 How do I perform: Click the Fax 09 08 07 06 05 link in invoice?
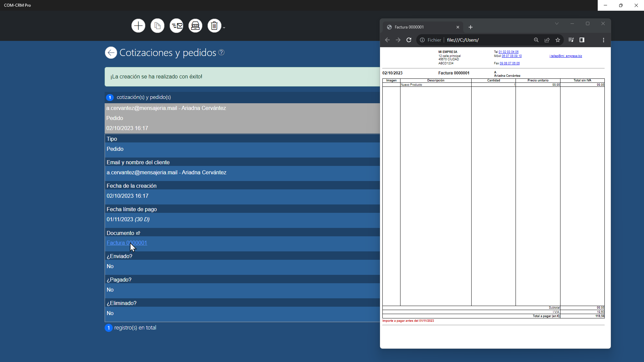click(510, 63)
